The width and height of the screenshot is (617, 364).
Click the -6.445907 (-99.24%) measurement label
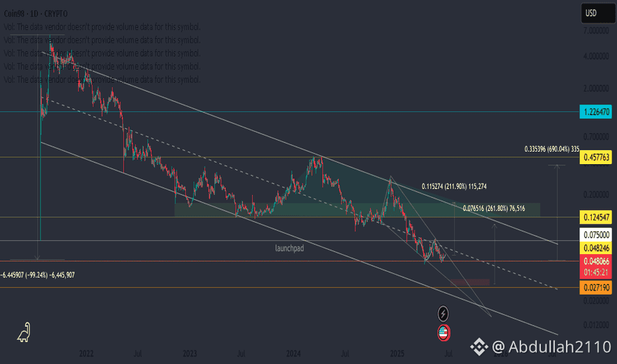coord(37,275)
